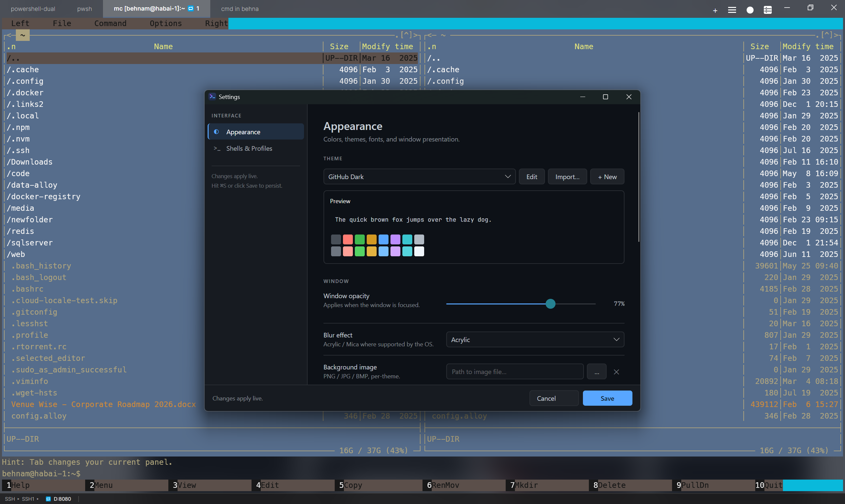Viewport: 845px width, 504px height.
Task: Switch to the powershell-dual tab
Action: (33, 9)
